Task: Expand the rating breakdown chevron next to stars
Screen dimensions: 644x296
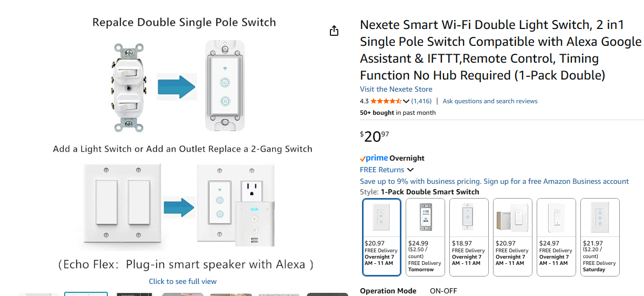Action: coord(406,101)
